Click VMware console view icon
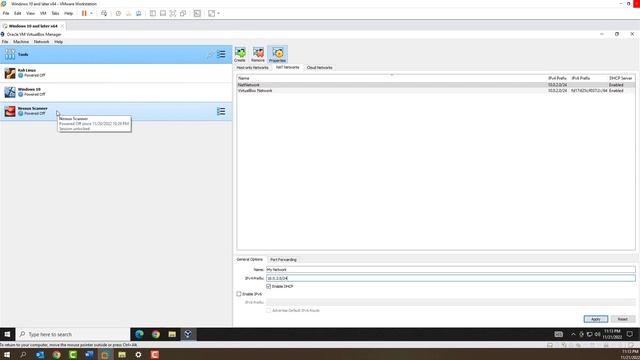This screenshot has width=640, height=360. point(198,13)
